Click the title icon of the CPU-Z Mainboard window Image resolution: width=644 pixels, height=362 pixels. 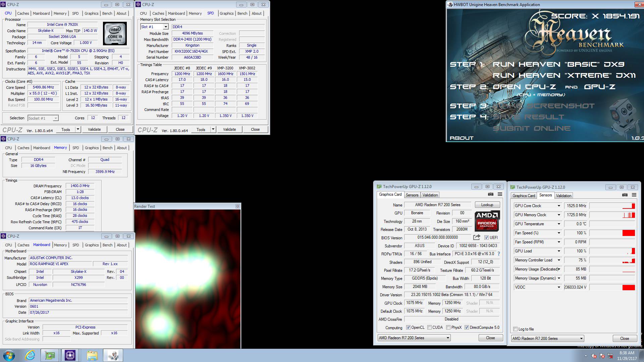point(4,236)
